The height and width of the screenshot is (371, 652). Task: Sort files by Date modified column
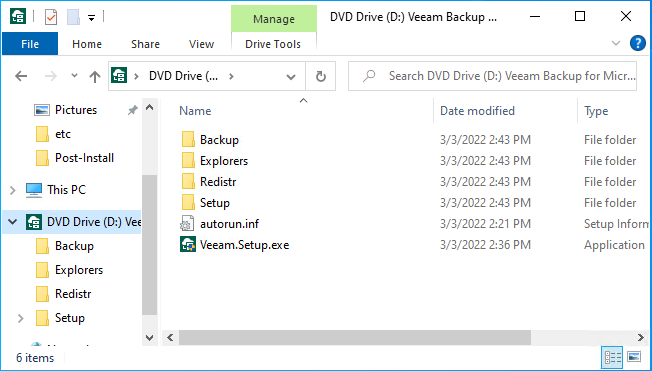477,111
